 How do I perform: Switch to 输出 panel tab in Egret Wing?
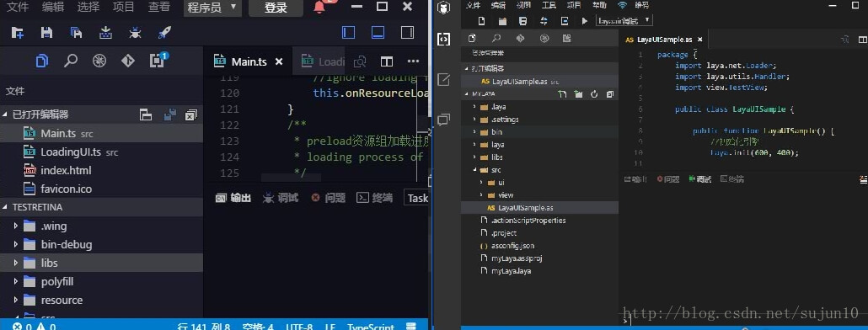(x=233, y=198)
